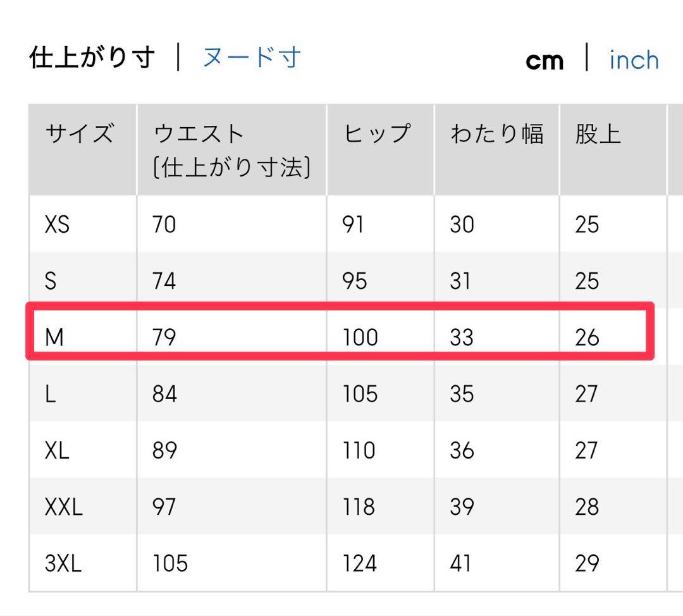
Task: Switch units to inch
Action: 634,60
